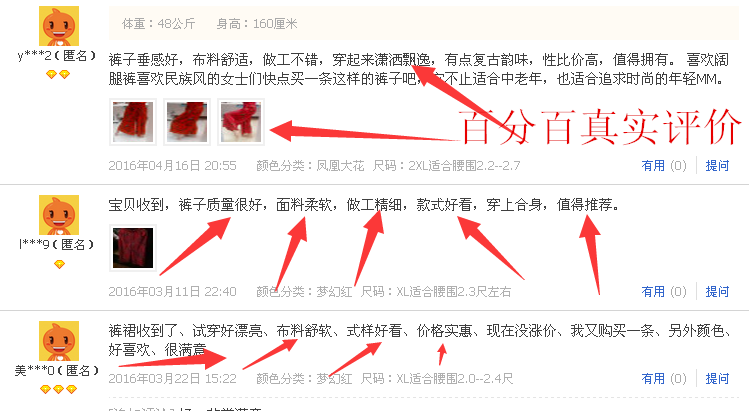Open second red pants review photo
This screenshot has height=411, width=751.
point(187,122)
